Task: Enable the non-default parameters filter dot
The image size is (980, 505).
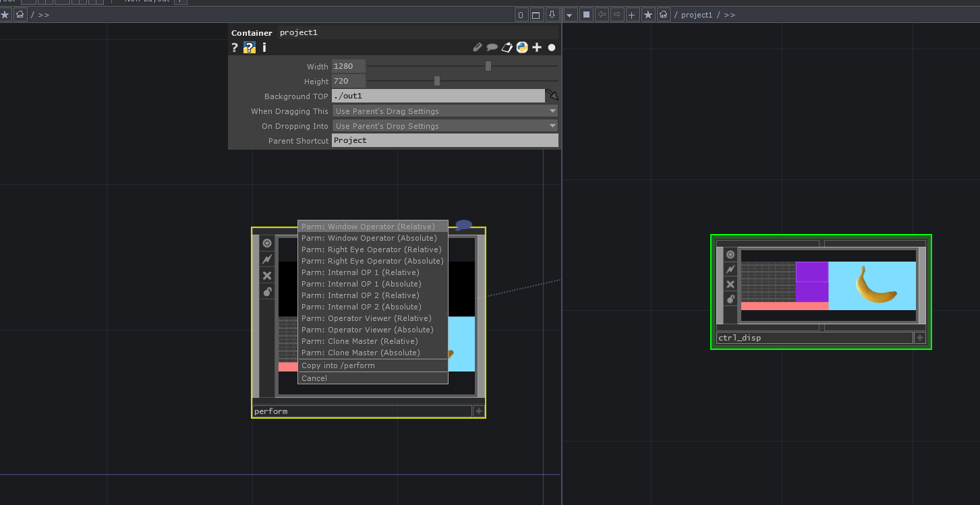Action: [x=551, y=47]
